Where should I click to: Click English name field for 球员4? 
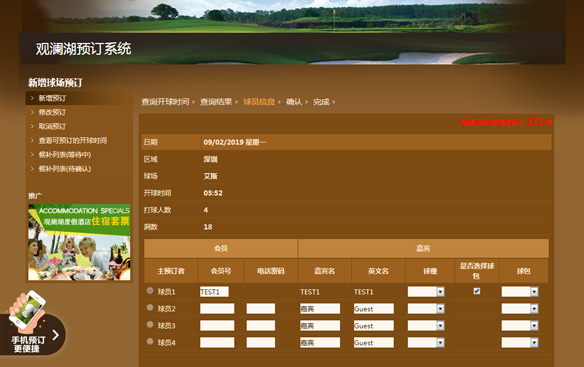tap(374, 342)
